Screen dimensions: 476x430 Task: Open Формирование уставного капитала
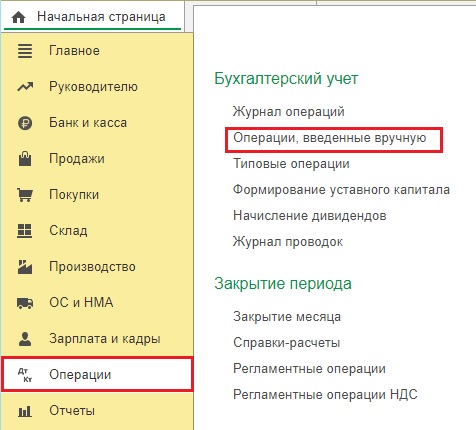tap(341, 190)
